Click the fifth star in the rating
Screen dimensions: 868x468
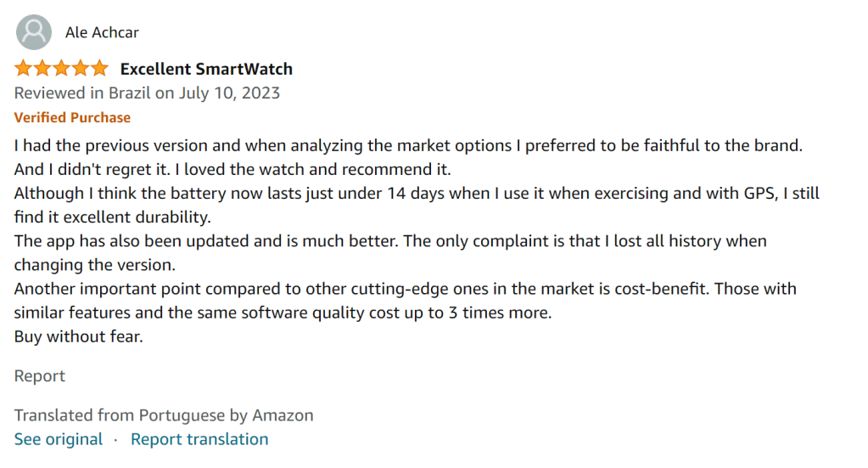(99, 69)
